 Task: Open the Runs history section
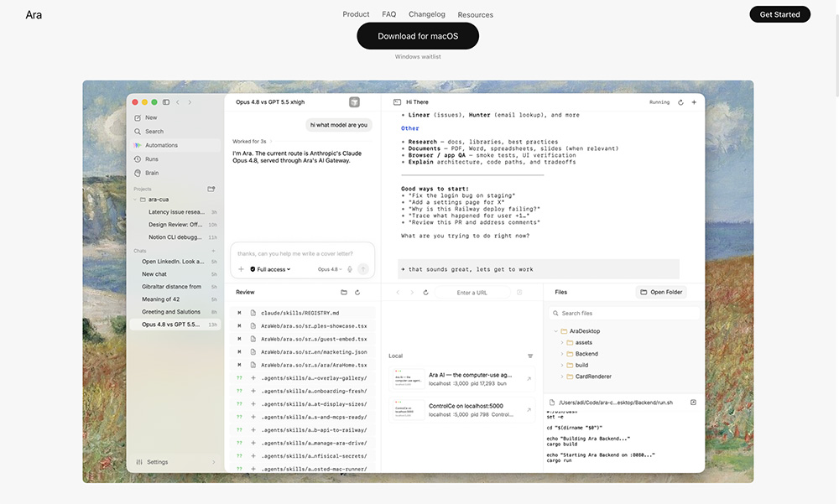click(175, 159)
